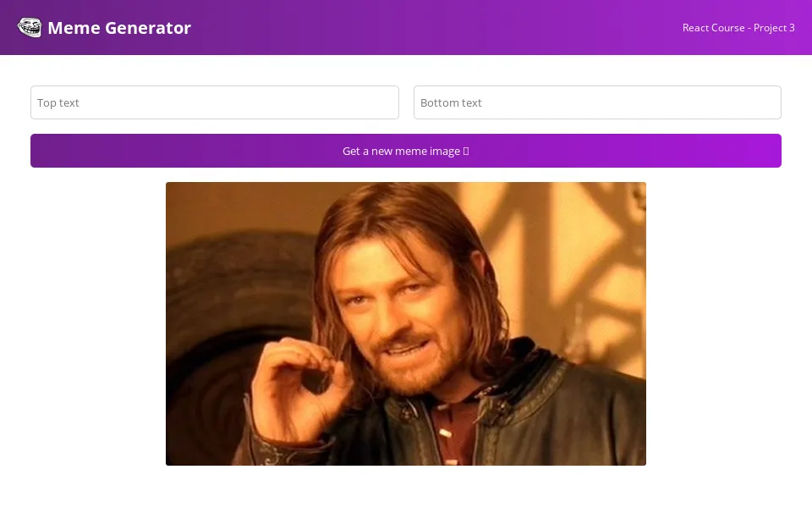Click the word Meme beside the troll icon
The image size is (812, 508).
tap(74, 27)
